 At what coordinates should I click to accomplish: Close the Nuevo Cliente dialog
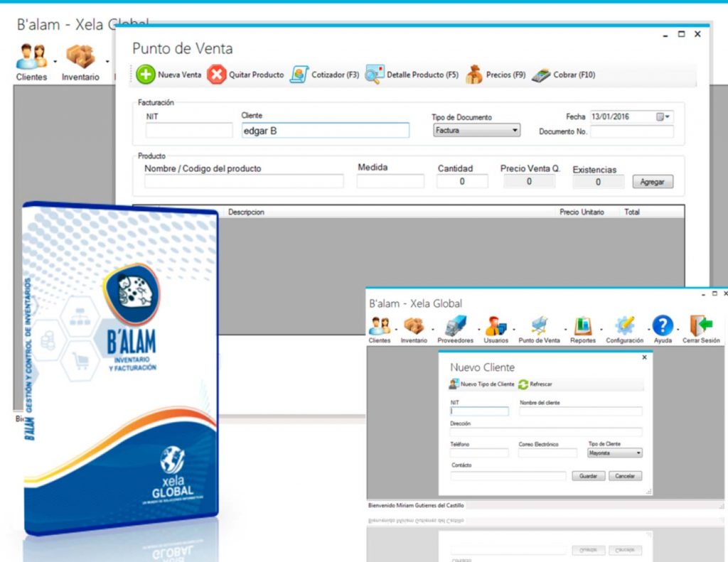point(644,357)
